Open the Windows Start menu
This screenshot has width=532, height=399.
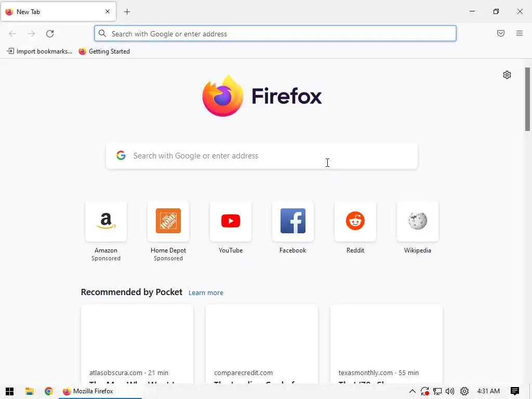9,391
